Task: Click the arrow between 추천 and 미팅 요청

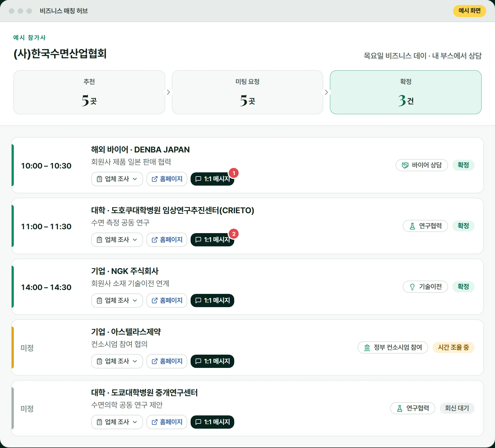Action: tap(168, 92)
